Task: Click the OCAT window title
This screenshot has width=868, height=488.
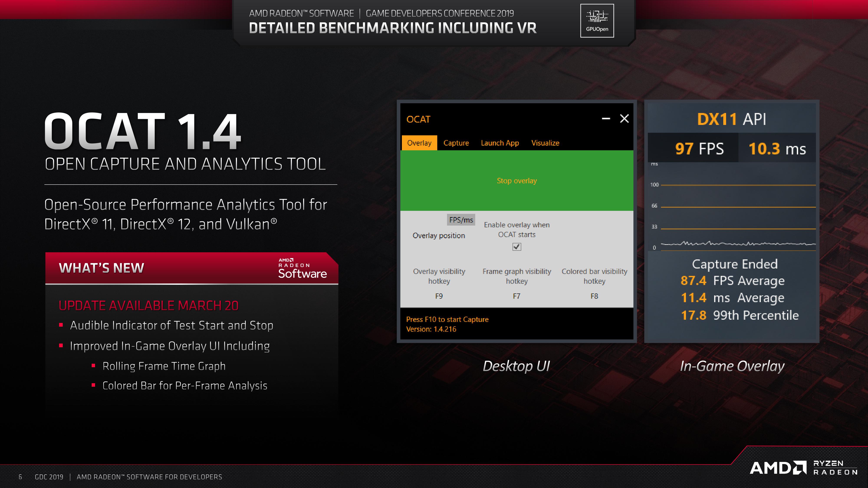Action: [418, 119]
